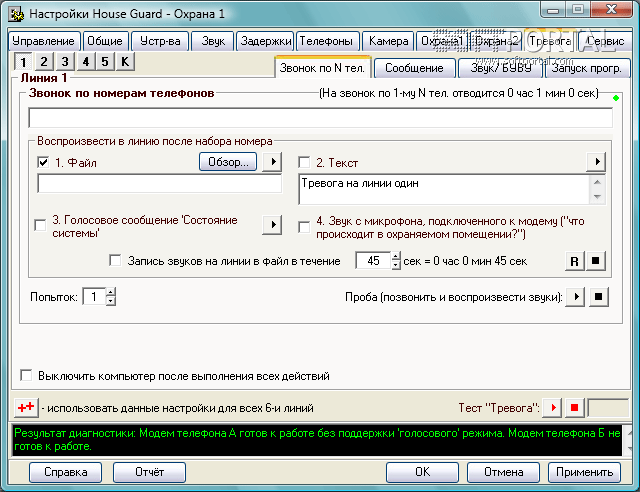640x492 pixels.
Task: Apply settings with 'Применить'
Action: (x=584, y=472)
